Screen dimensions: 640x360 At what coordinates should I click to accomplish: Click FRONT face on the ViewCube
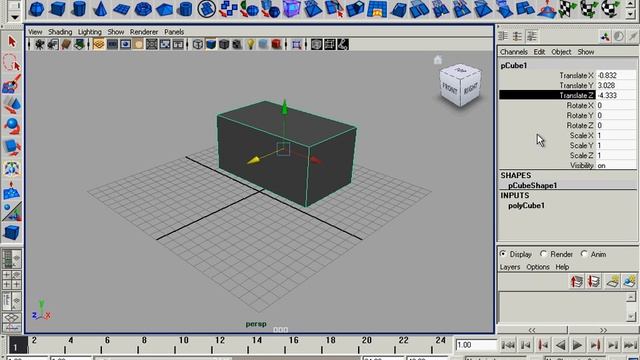(x=450, y=88)
